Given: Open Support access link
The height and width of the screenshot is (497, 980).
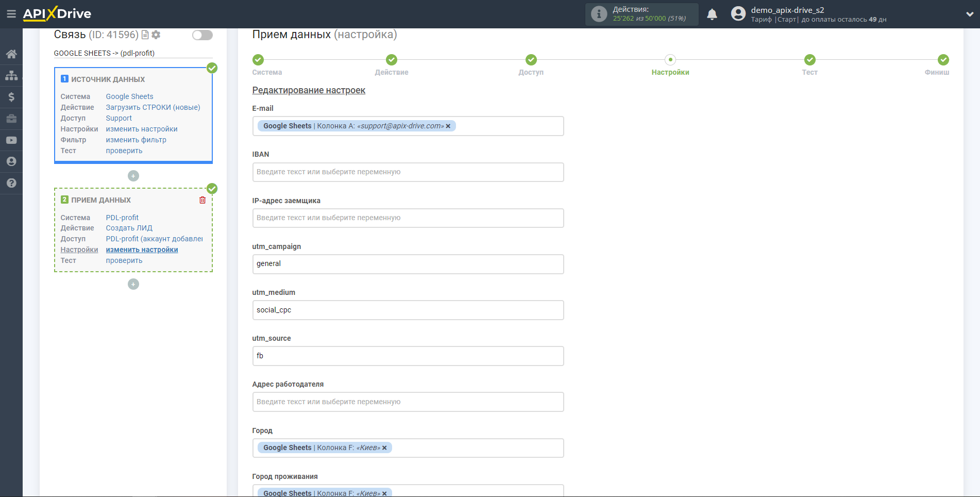Looking at the screenshot, I should 119,118.
